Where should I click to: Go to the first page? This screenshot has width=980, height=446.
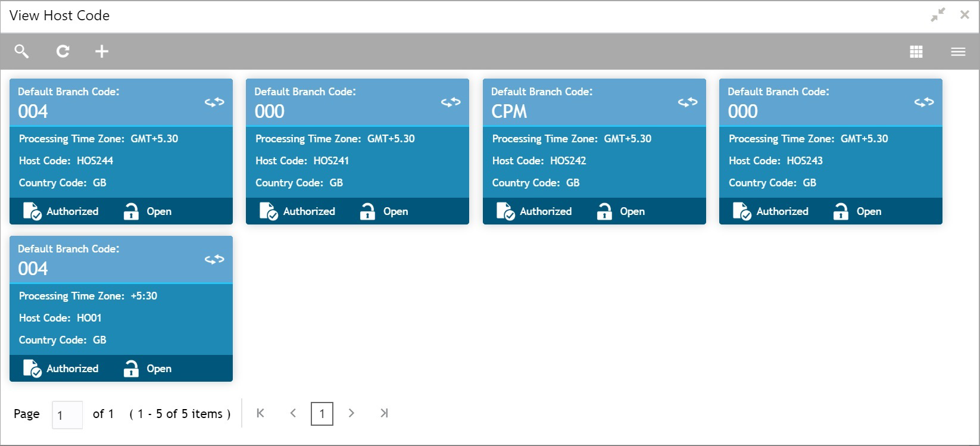click(260, 413)
